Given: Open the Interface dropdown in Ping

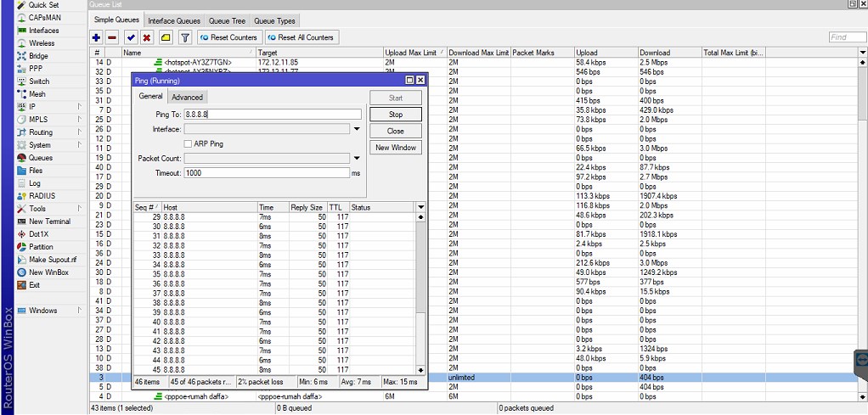Looking at the screenshot, I should 357,129.
